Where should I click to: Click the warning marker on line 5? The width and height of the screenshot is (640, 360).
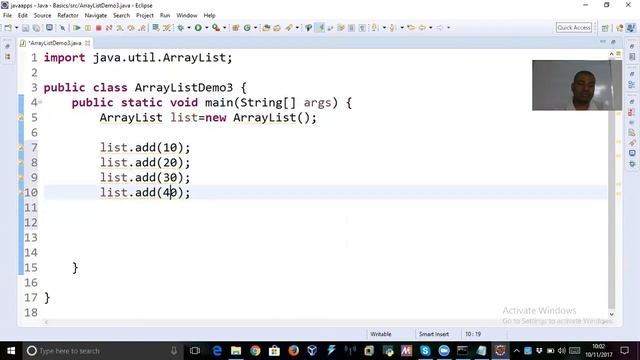click(x=21, y=118)
